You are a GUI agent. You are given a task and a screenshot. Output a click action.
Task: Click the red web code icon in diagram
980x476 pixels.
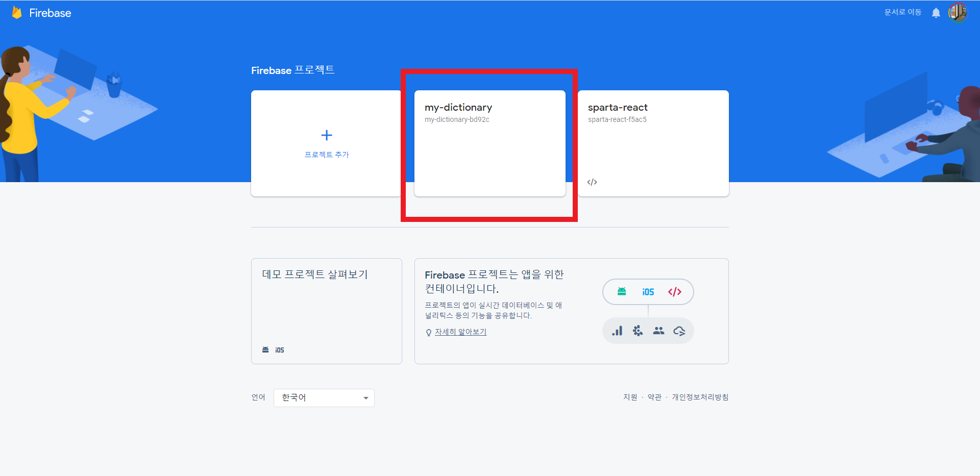pyautogui.click(x=675, y=292)
